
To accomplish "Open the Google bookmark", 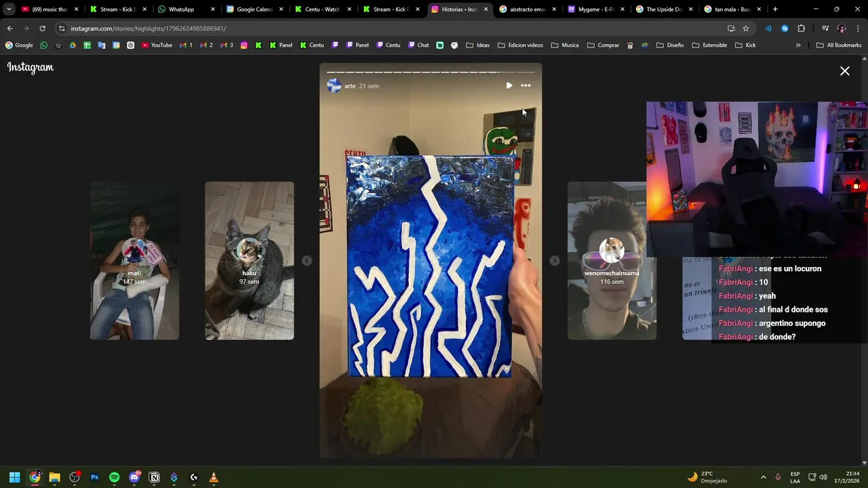I will click(19, 45).
